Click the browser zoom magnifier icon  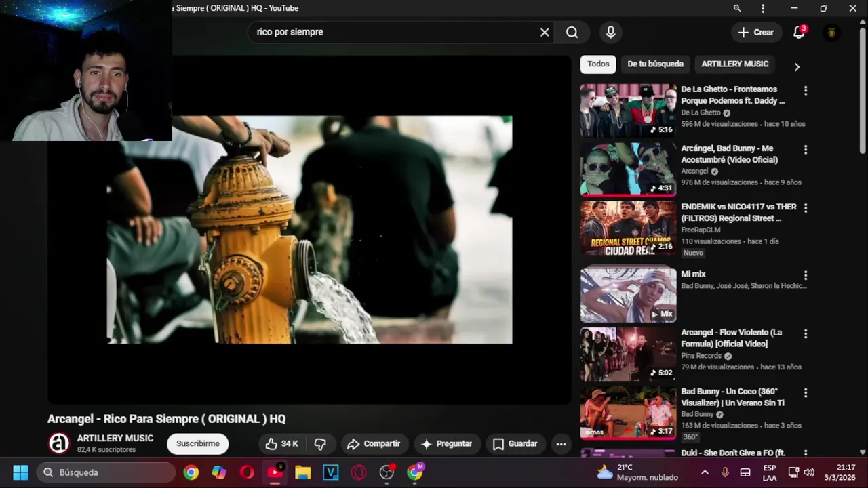[736, 8]
